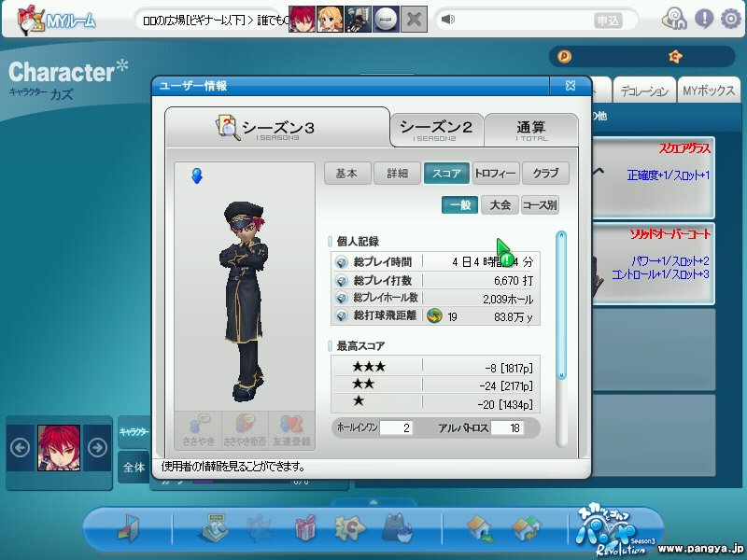
Task: Click the three-star best score row
Action: coord(435,367)
